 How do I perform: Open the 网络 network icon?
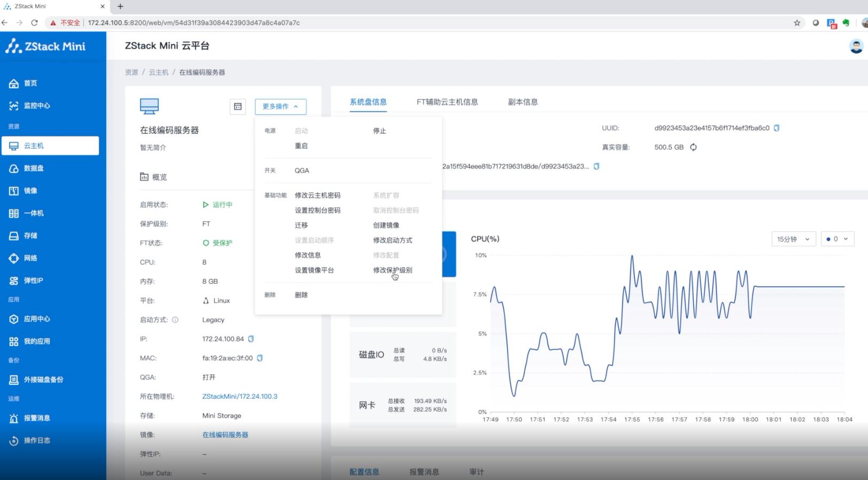(x=14, y=258)
